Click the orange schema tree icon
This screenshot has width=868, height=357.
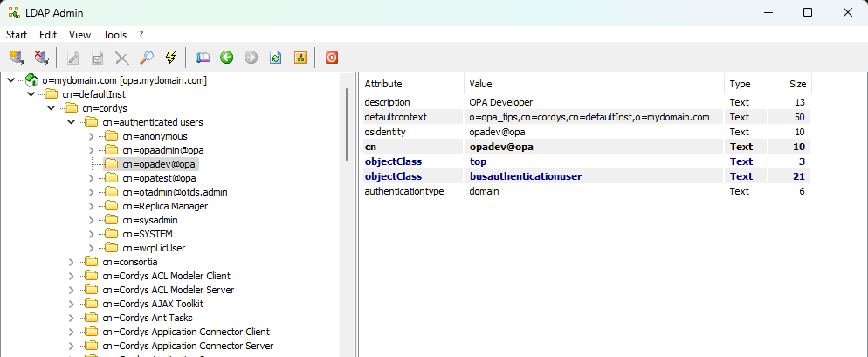(300, 58)
